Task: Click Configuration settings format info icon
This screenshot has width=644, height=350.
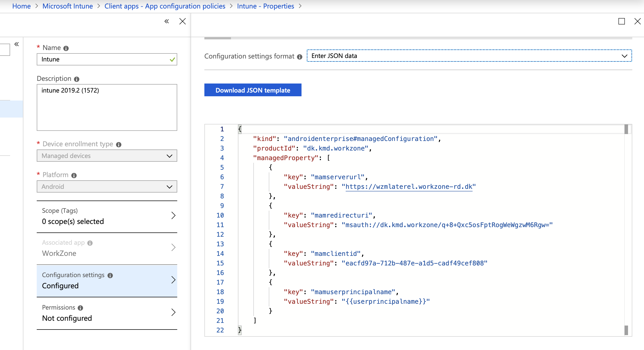Action: click(x=300, y=57)
